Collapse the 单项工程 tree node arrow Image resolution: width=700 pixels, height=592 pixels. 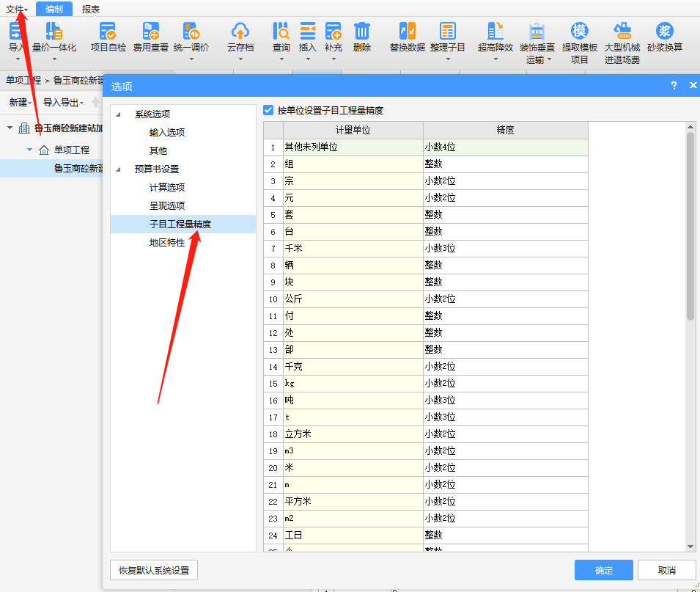coord(29,150)
